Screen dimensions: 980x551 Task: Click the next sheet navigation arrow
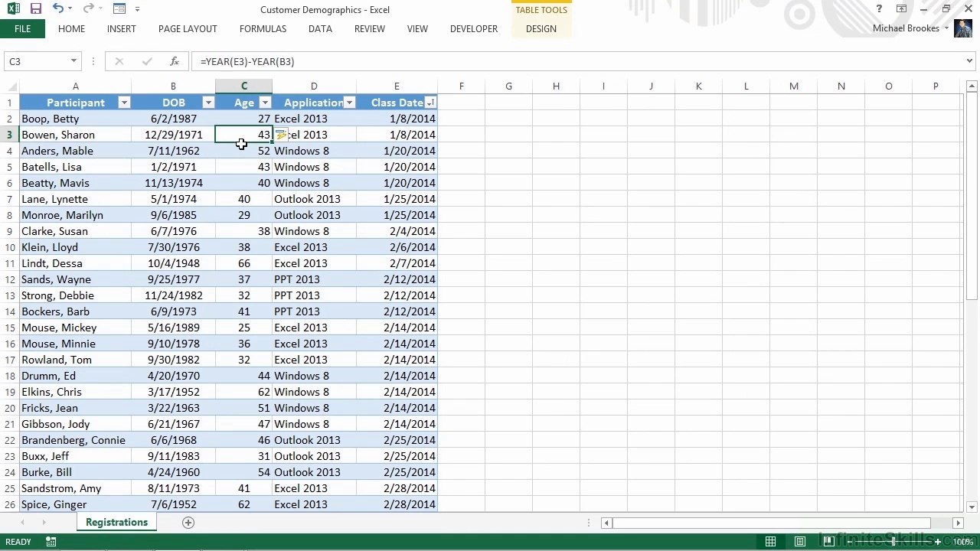(44, 523)
